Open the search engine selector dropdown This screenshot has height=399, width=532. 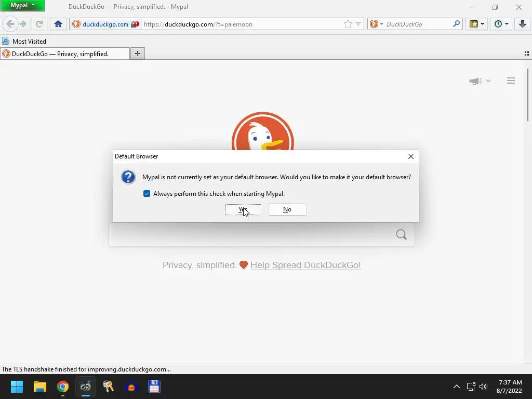tap(376, 24)
